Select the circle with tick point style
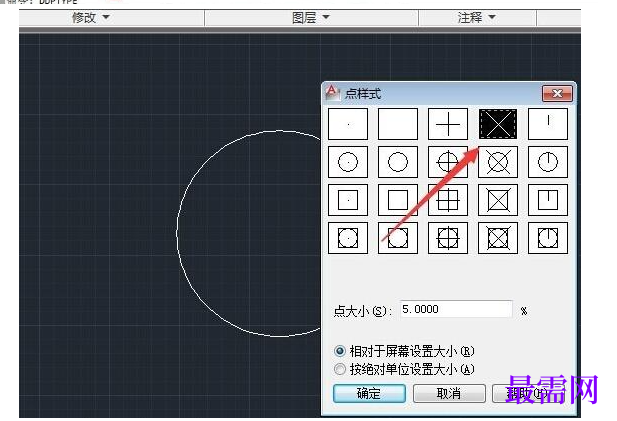Image resolution: width=617 pixels, height=421 pixels. point(548,162)
